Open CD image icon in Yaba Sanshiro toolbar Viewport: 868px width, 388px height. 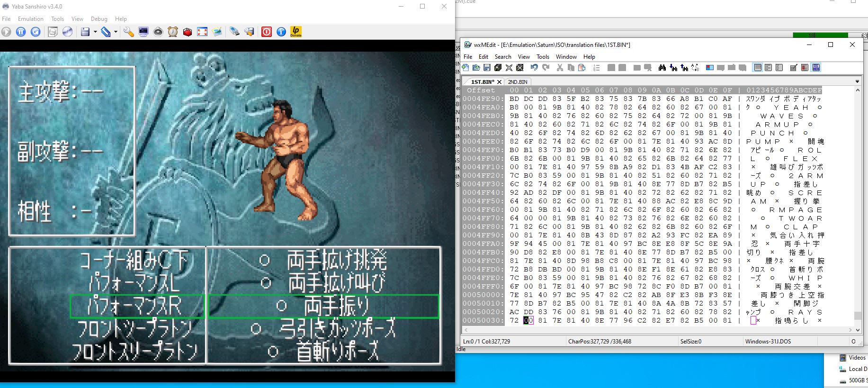point(53,32)
